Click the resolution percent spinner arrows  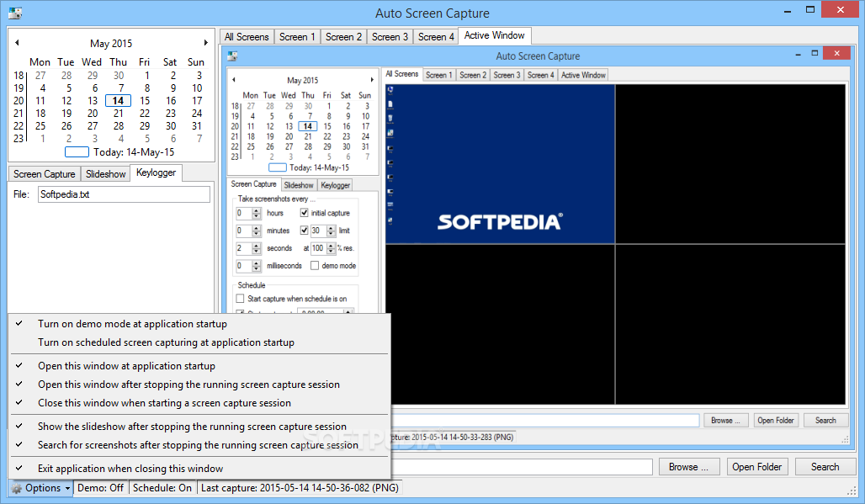(x=331, y=249)
